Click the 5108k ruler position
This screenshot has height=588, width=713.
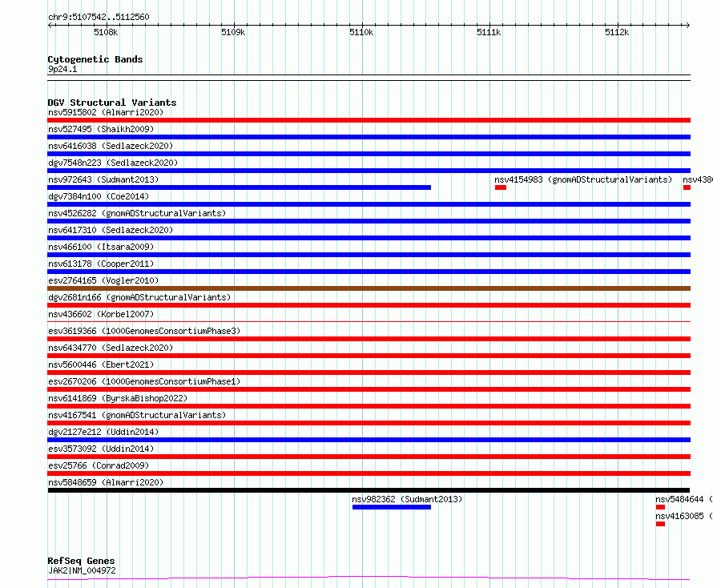point(106,32)
